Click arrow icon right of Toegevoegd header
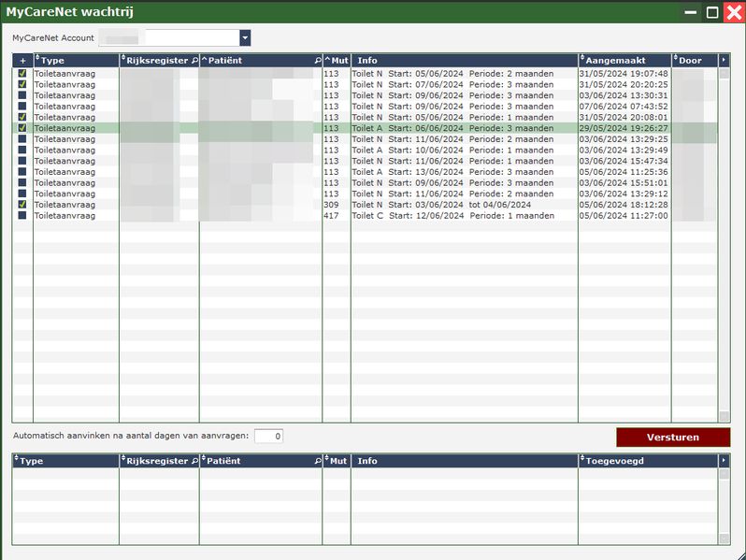The image size is (746, 560). click(723, 461)
